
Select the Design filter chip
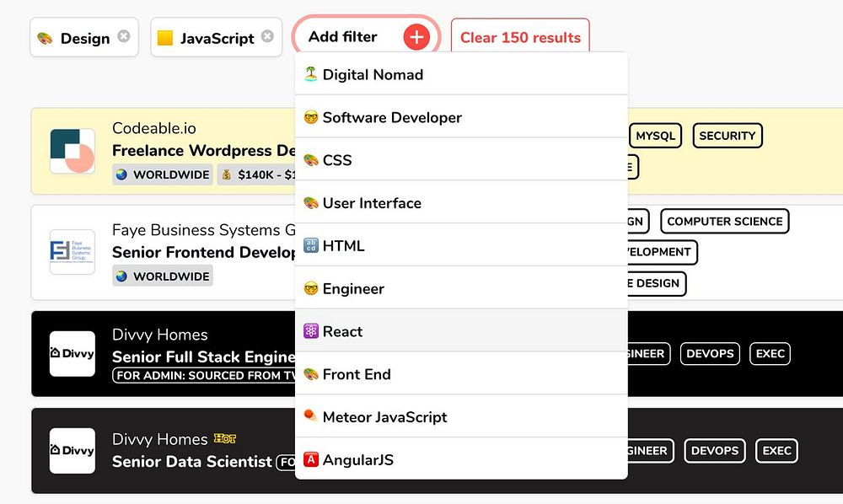point(84,37)
